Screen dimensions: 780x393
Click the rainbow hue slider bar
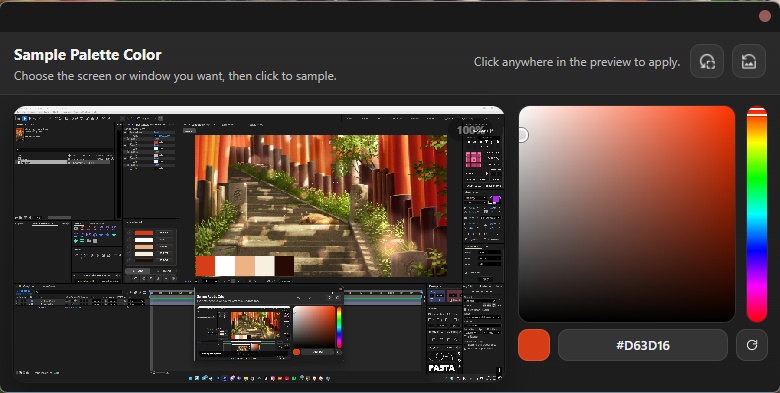(x=757, y=214)
